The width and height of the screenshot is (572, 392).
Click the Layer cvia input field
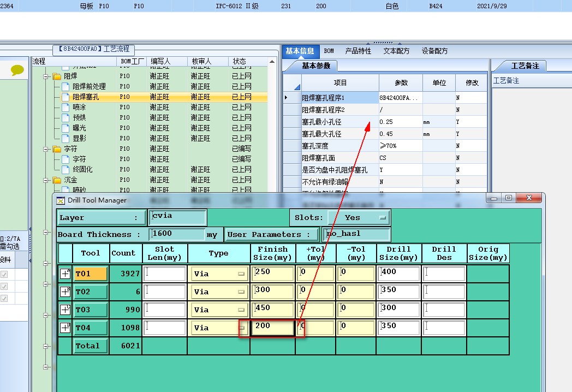(x=177, y=217)
